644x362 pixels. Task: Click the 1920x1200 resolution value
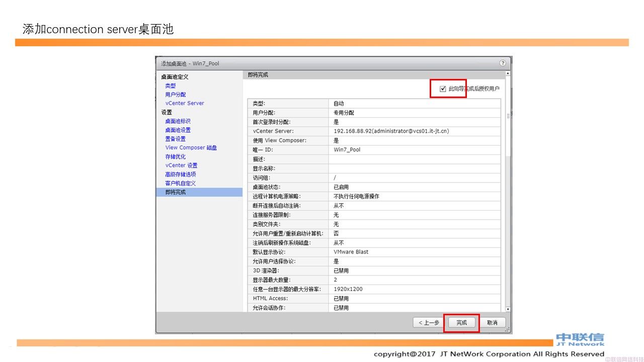click(x=348, y=289)
